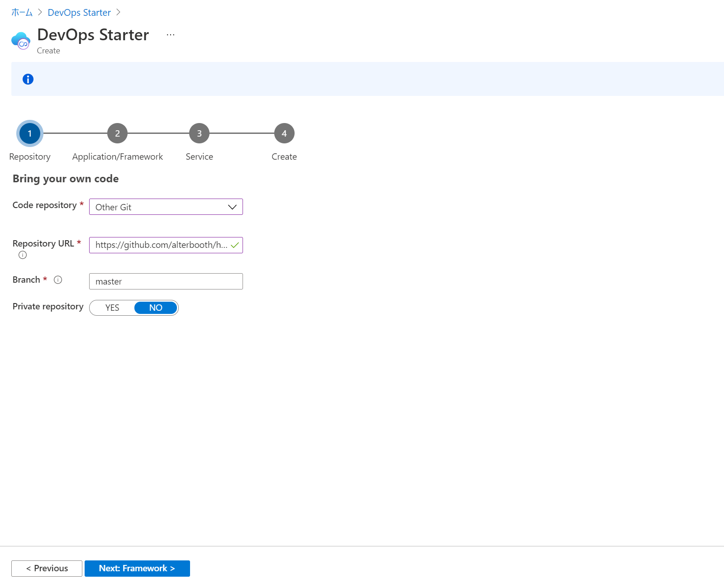Click the Create subtitle under DevOps Starter

(x=48, y=51)
